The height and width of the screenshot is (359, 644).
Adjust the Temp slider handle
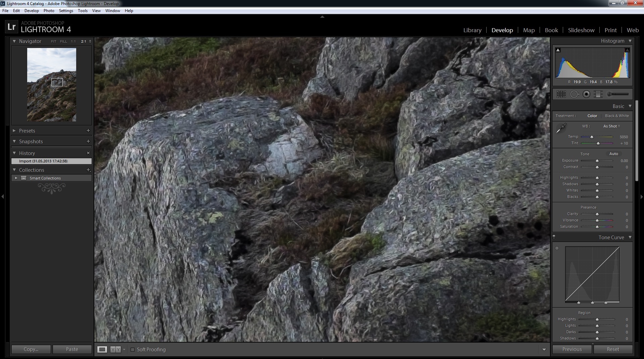(x=592, y=137)
